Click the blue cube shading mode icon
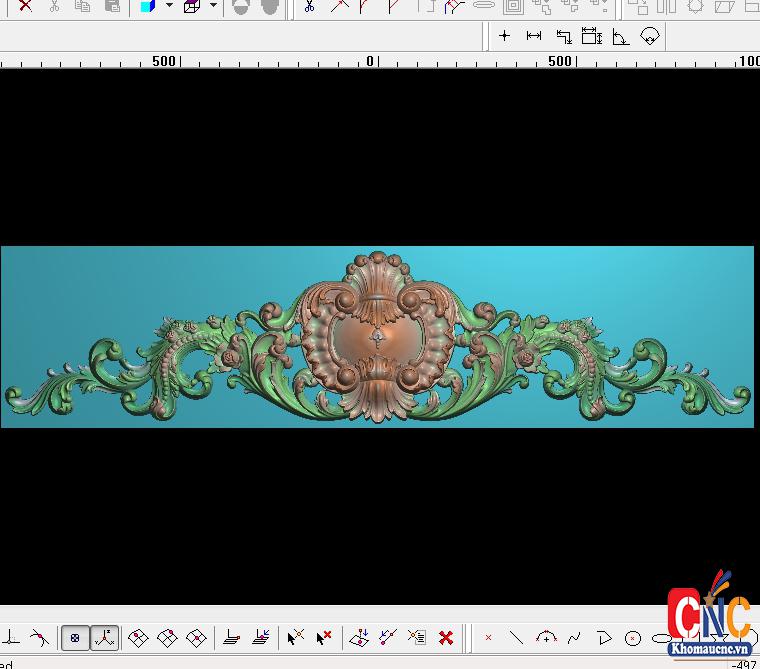 148,6
